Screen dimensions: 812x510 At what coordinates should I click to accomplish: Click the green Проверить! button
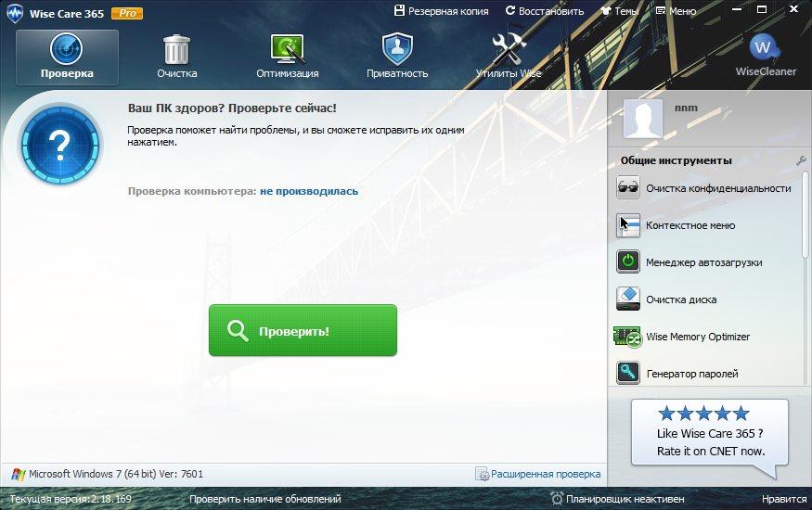303,330
